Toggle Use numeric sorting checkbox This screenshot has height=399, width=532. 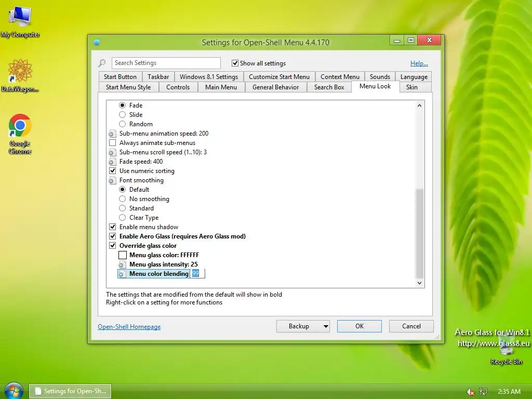[x=113, y=171]
